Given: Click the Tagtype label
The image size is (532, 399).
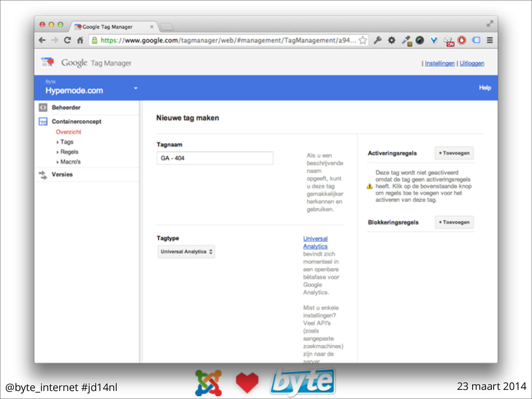Looking at the screenshot, I should coord(168,238).
